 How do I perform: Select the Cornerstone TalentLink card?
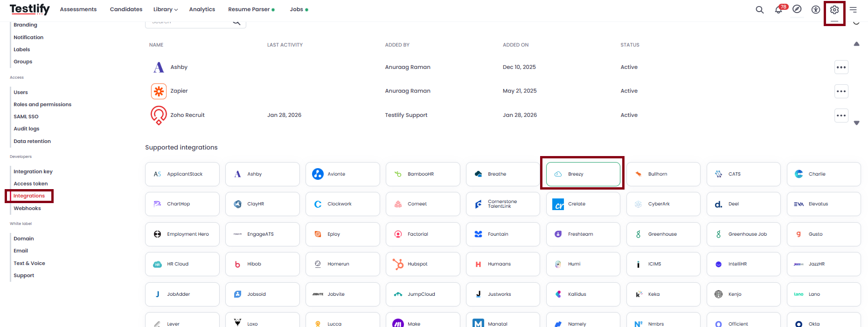[503, 204]
